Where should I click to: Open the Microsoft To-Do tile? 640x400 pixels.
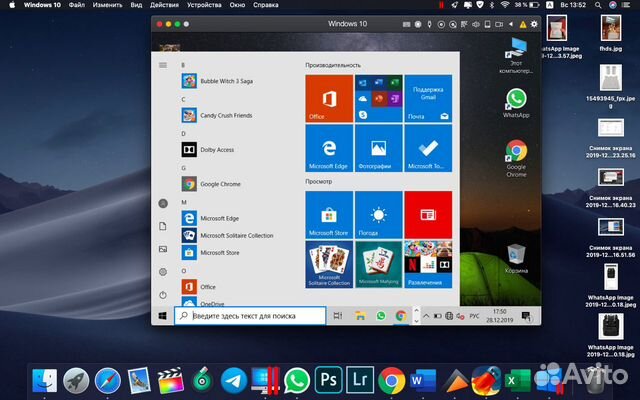(x=428, y=148)
